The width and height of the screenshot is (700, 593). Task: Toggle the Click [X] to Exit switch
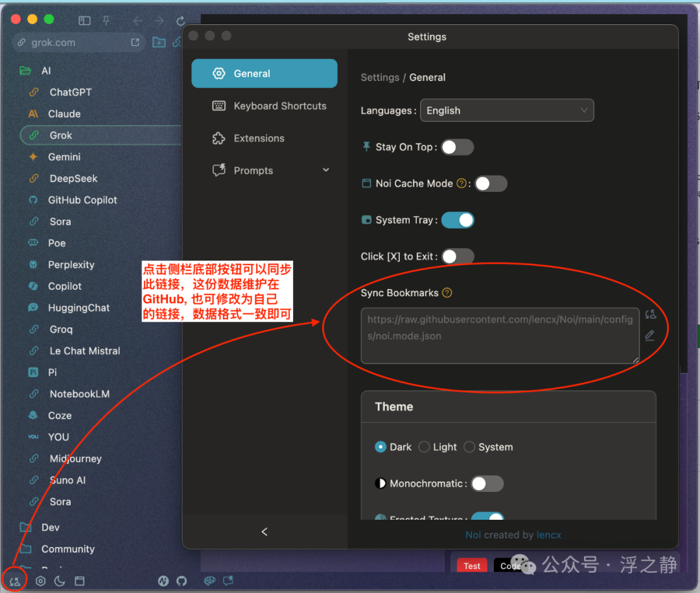coord(458,256)
